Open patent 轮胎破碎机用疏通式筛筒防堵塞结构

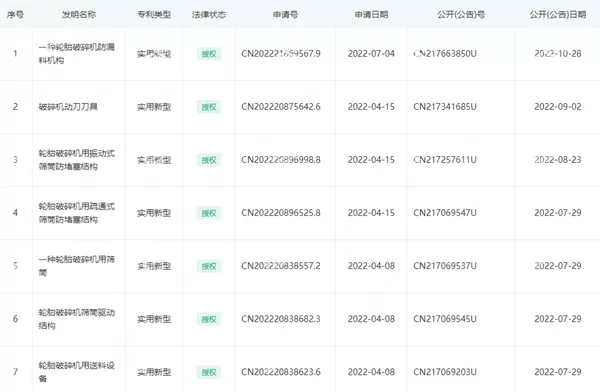click(x=77, y=213)
